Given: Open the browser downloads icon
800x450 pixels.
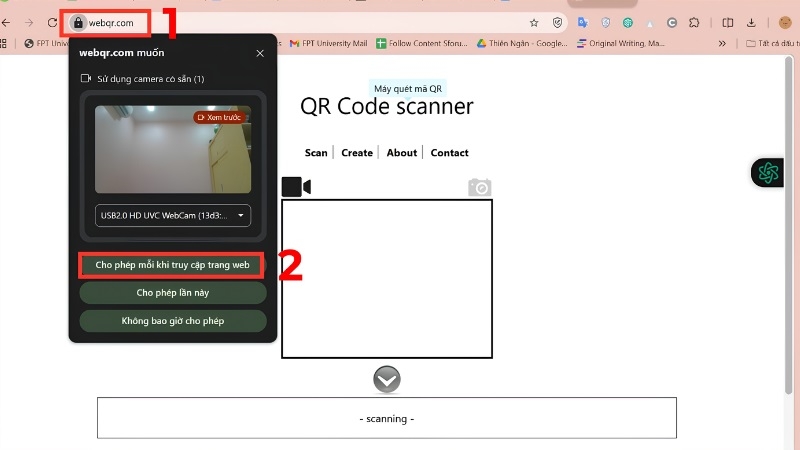Looking at the screenshot, I should tap(751, 23).
